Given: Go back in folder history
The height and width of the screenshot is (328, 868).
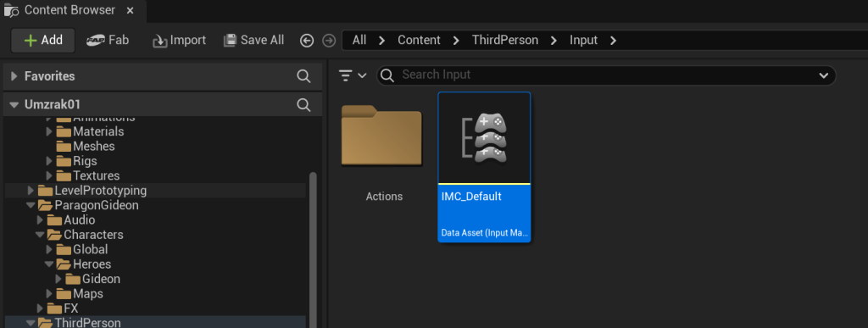Looking at the screenshot, I should 307,41.
